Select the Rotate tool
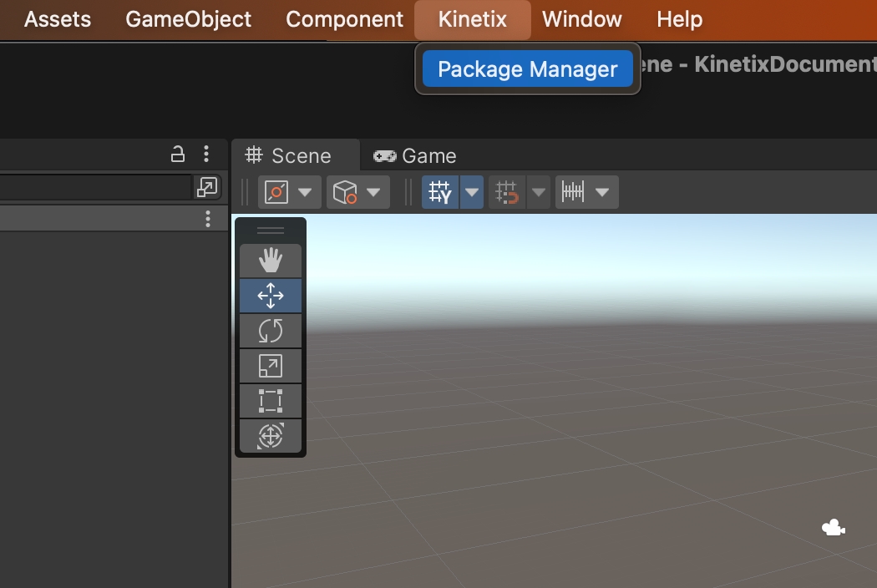The height and width of the screenshot is (588, 877). [270, 331]
